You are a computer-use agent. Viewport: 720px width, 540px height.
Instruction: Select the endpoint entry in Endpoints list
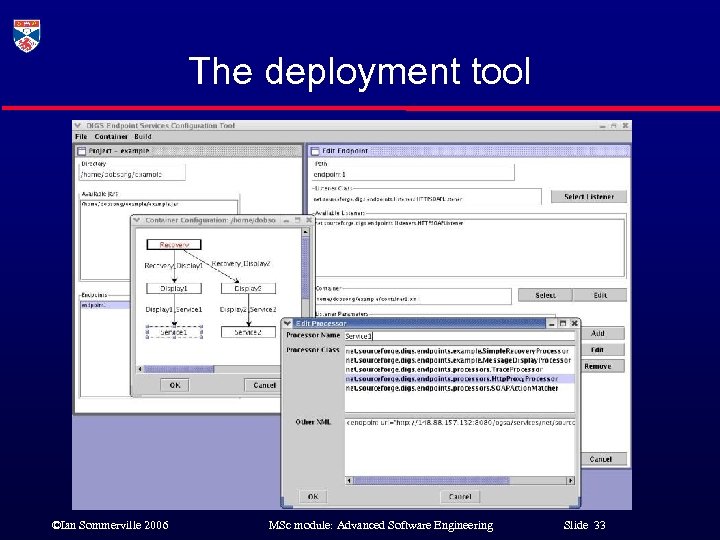point(106,305)
